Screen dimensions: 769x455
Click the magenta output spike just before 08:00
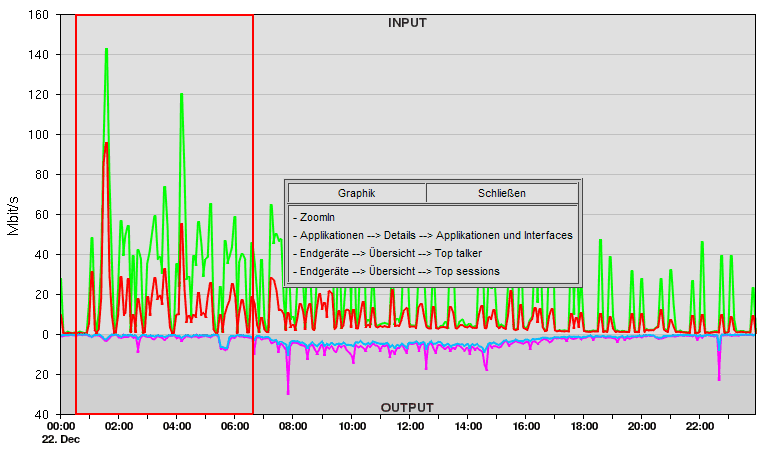(288, 390)
